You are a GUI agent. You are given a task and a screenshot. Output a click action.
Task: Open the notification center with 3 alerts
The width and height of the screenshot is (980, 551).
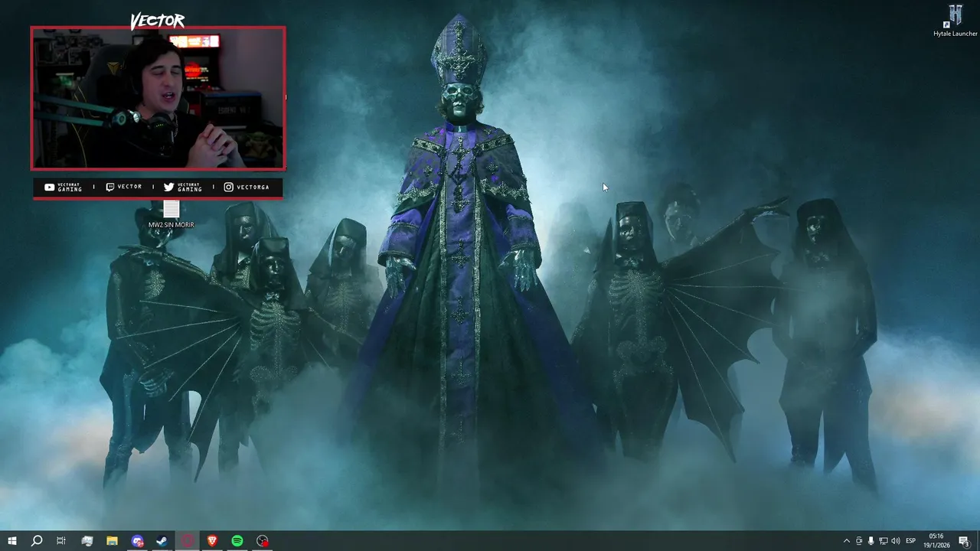tap(964, 541)
